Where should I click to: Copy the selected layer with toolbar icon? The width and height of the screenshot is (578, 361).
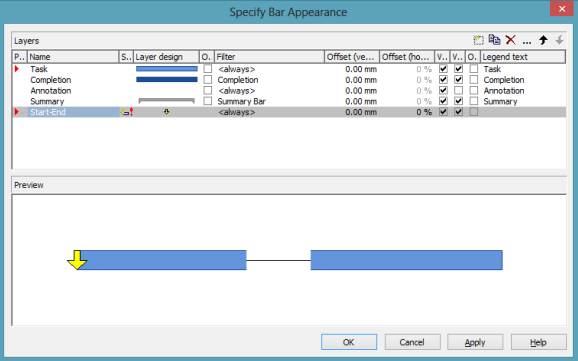494,39
